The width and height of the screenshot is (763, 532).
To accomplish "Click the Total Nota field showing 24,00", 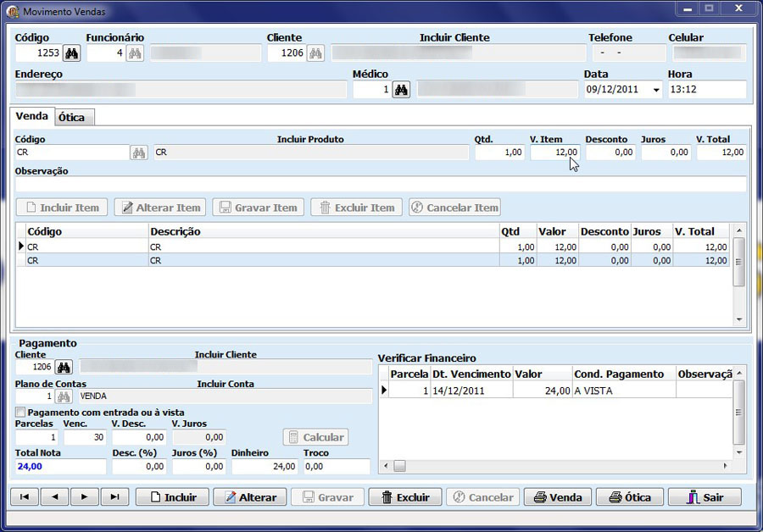I will [x=61, y=467].
